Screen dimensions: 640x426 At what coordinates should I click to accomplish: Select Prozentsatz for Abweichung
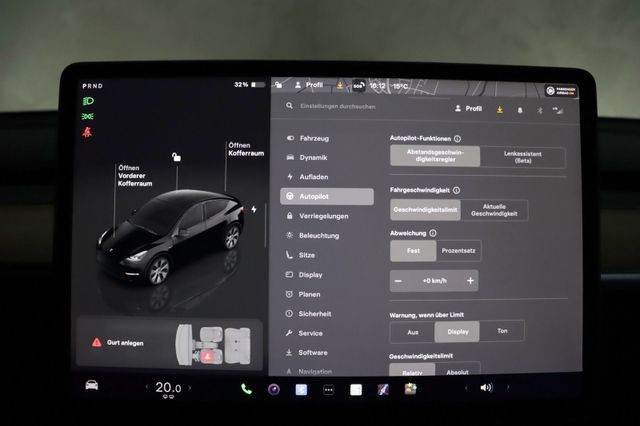457,252
